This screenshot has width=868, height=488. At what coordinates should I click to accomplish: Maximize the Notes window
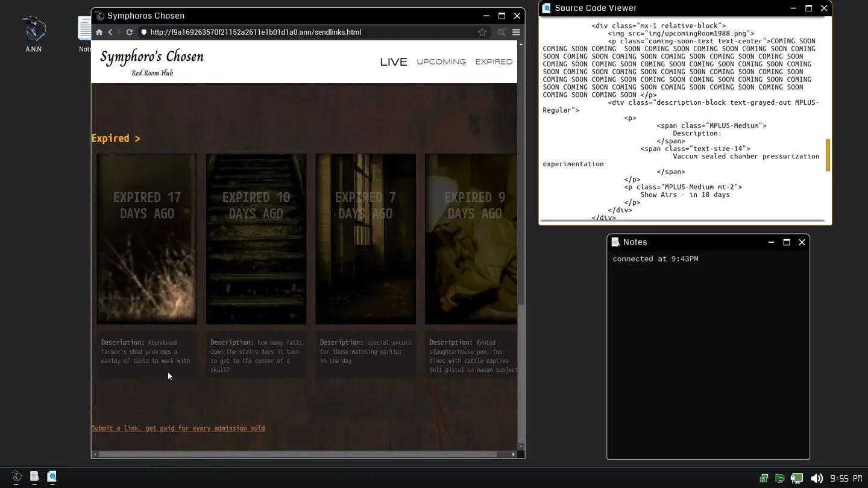pyautogui.click(x=787, y=242)
